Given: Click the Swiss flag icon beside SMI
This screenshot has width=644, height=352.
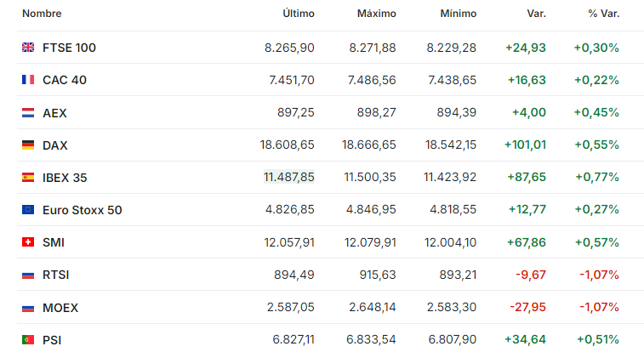Looking at the screenshot, I should pos(28,242).
